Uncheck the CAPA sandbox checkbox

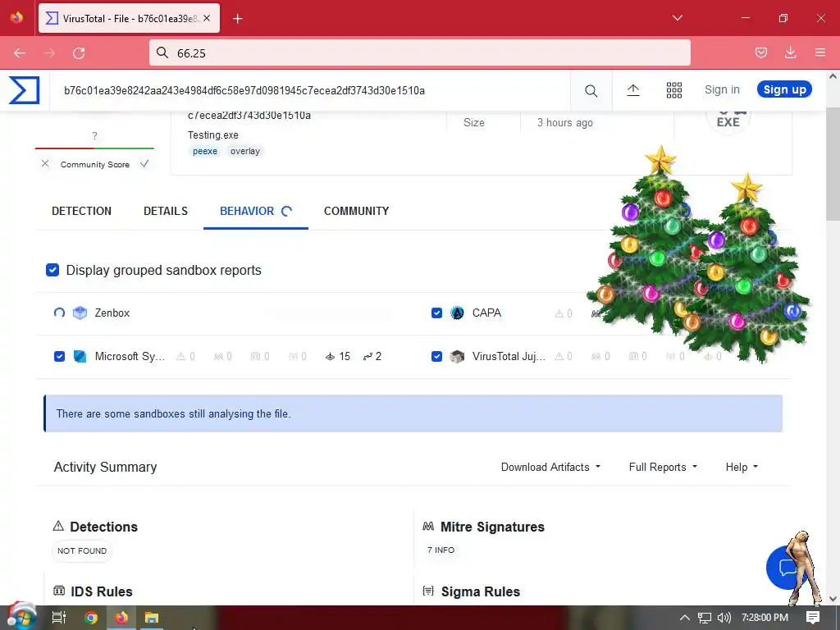(x=436, y=313)
